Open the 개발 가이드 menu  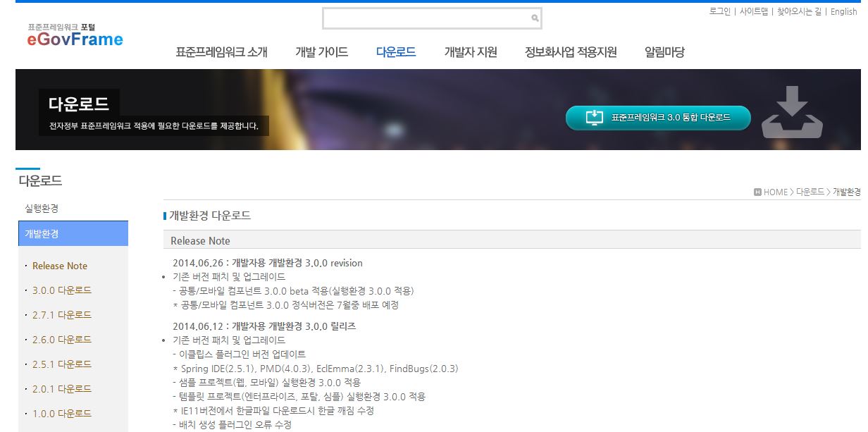(x=321, y=52)
